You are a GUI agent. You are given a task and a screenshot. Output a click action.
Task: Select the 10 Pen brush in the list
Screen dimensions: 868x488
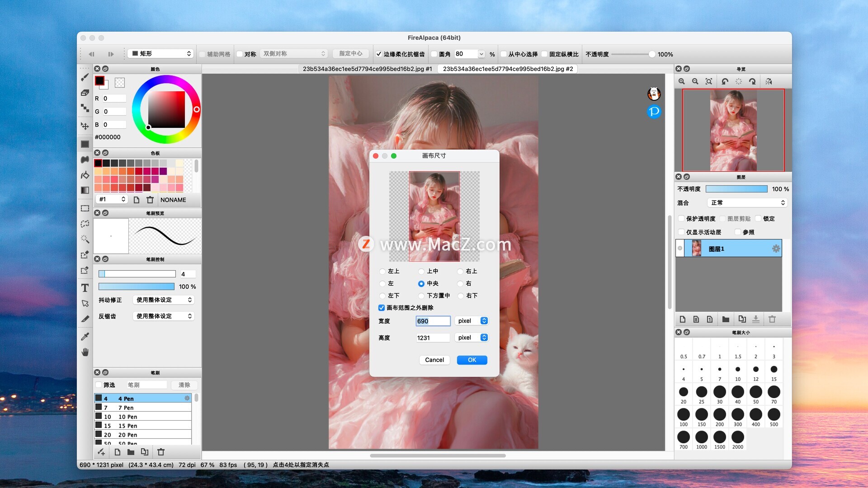tap(143, 417)
